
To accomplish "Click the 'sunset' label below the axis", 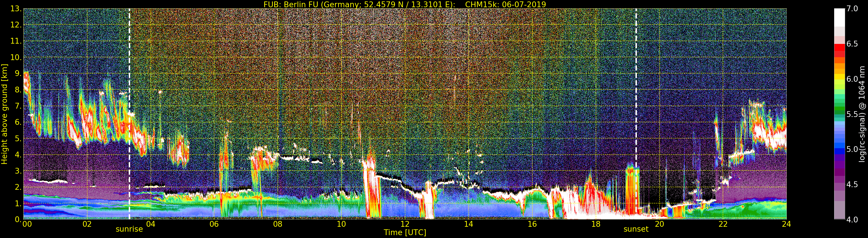I will point(636,229).
